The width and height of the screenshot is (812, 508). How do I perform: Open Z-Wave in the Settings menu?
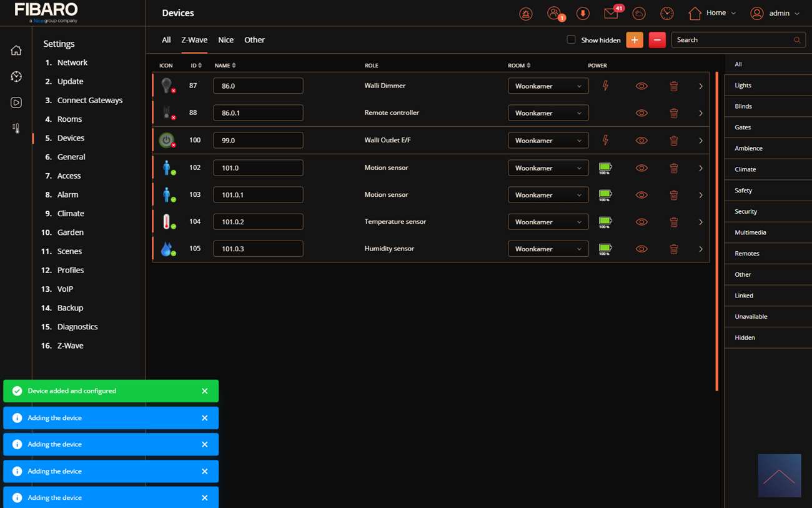pyautogui.click(x=70, y=346)
